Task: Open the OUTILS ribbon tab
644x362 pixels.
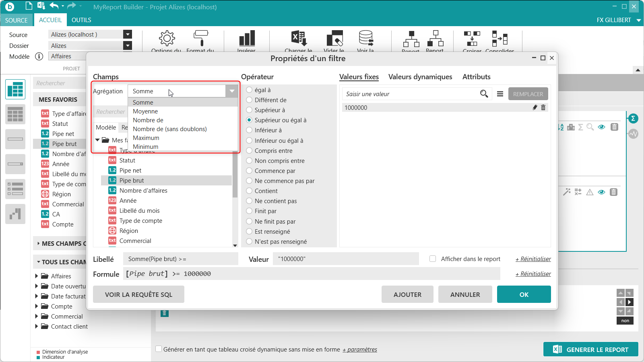Action: tap(81, 20)
